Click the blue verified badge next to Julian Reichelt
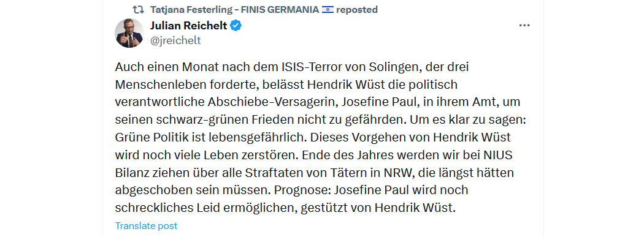This screenshot has width=644, height=237. coord(236,26)
